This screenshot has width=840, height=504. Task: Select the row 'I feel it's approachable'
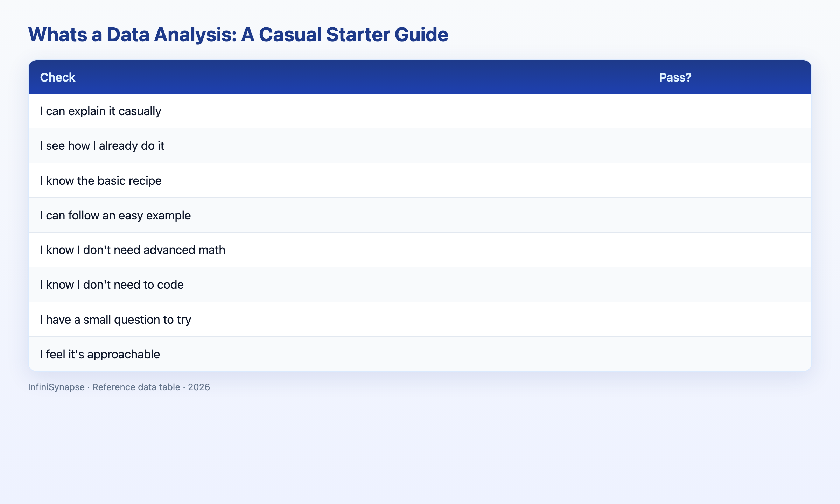[420, 354]
